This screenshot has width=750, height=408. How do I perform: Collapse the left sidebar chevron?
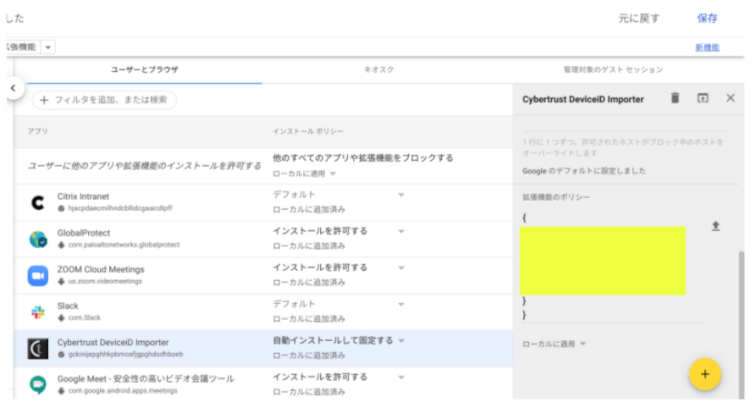coord(13,88)
